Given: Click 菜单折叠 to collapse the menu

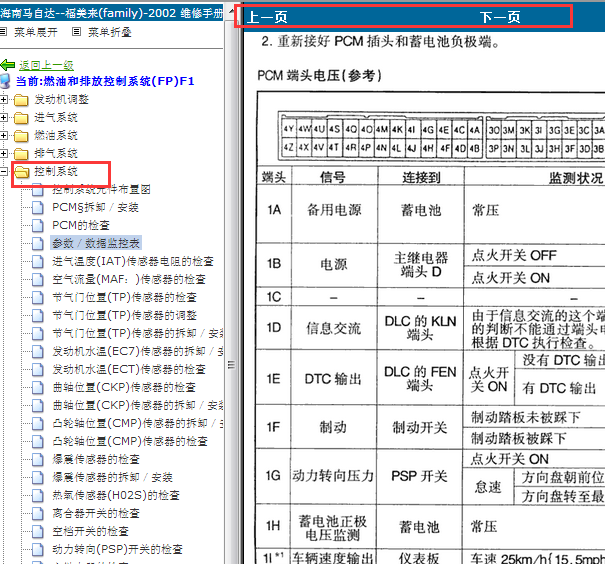Looking at the screenshot, I should tap(110, 32).
